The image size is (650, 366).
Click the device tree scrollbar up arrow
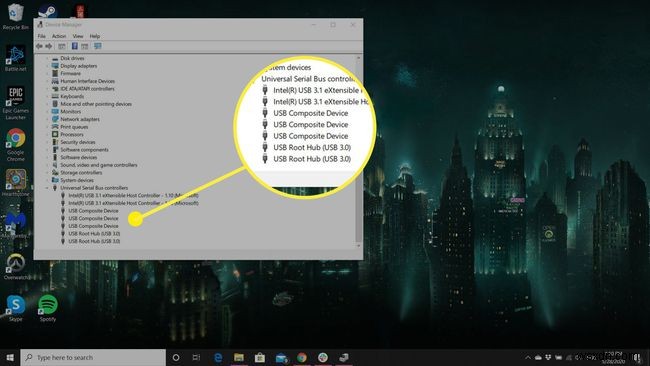click(359, 58)
